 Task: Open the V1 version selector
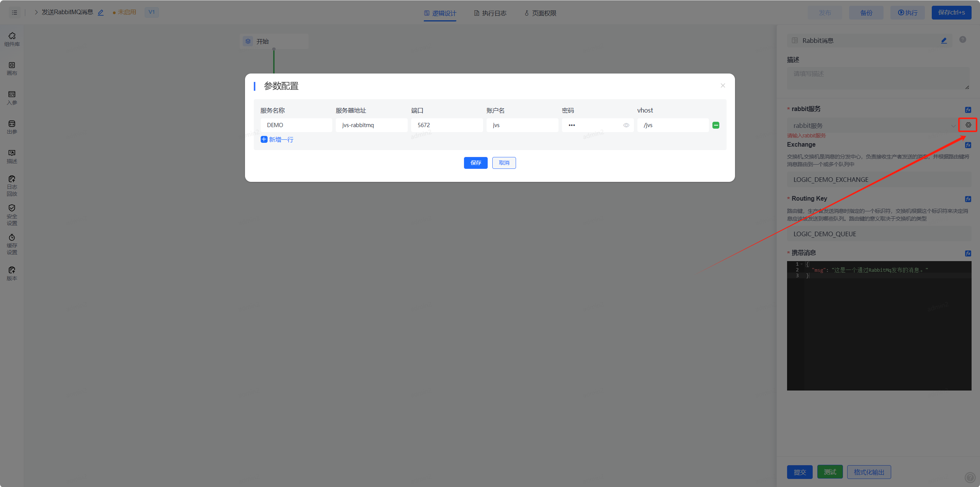click(152, 12)
